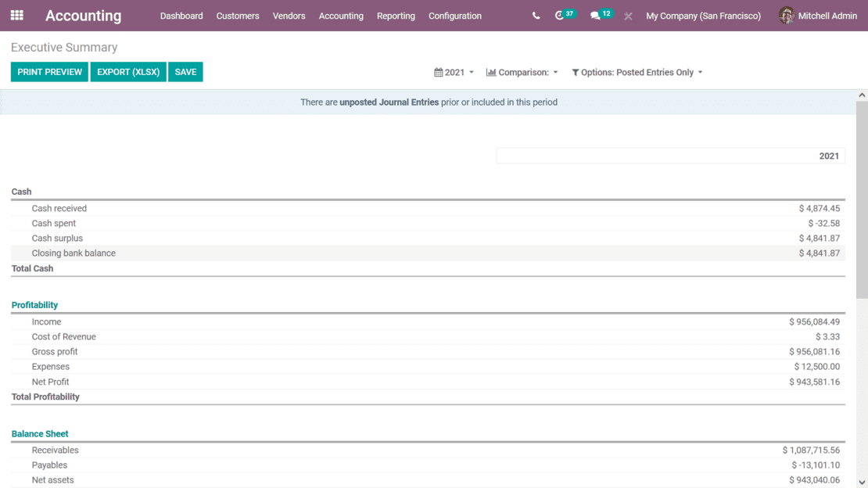
Task: Expand the 2021 date filter dropdown
Action: point(455,73)
